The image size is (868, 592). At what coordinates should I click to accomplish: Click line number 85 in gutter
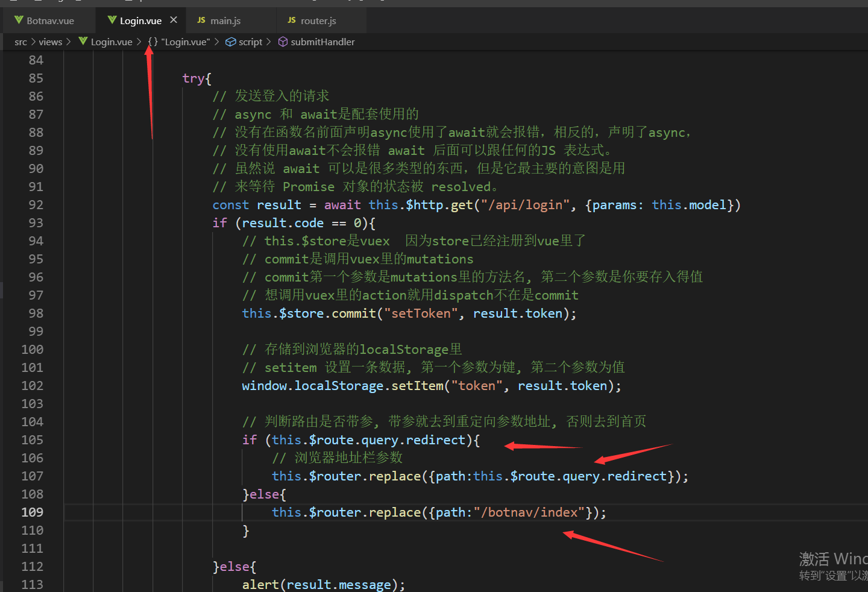pos(36,78)
